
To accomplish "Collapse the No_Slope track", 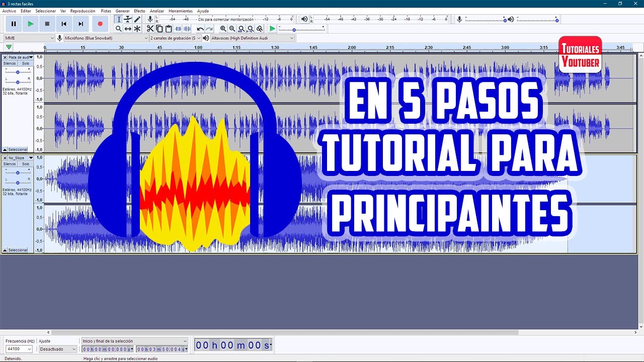I will [x=5, y=250].
